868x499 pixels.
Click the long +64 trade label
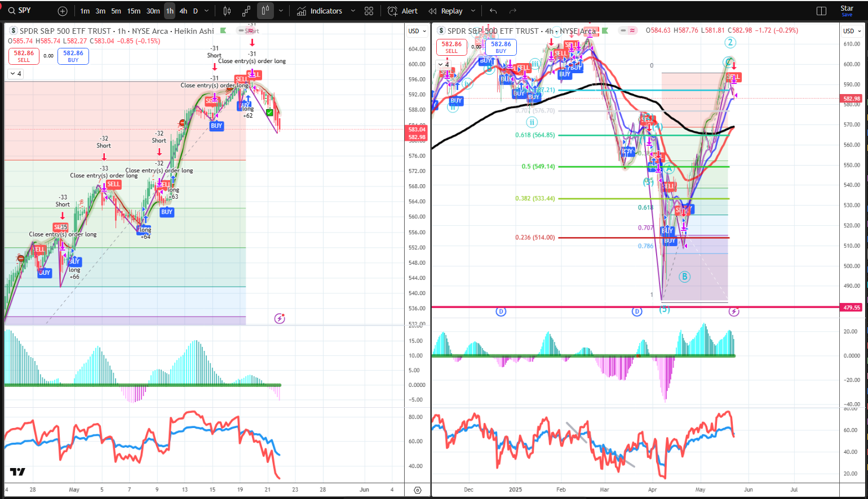145,233
